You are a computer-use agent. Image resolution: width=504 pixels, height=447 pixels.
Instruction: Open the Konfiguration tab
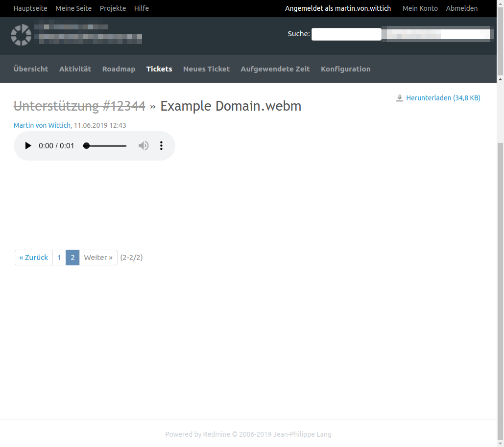click(345, 69)
